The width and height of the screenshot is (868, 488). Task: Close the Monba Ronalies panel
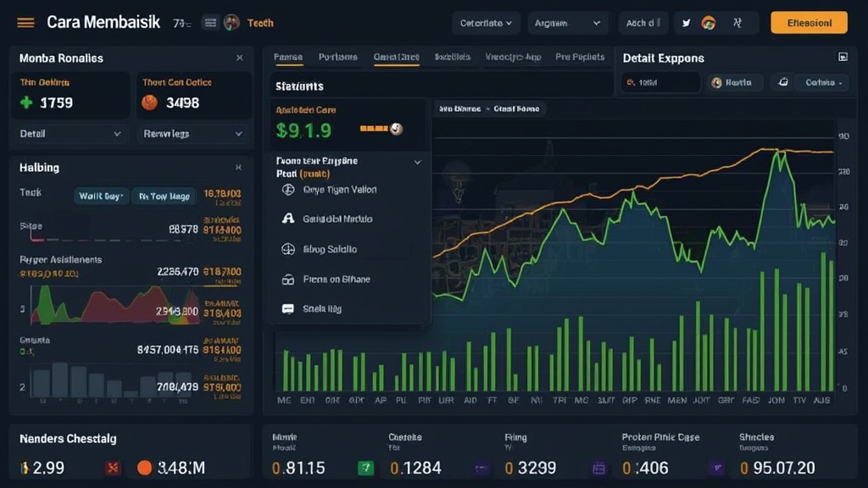tap(239, 58)
